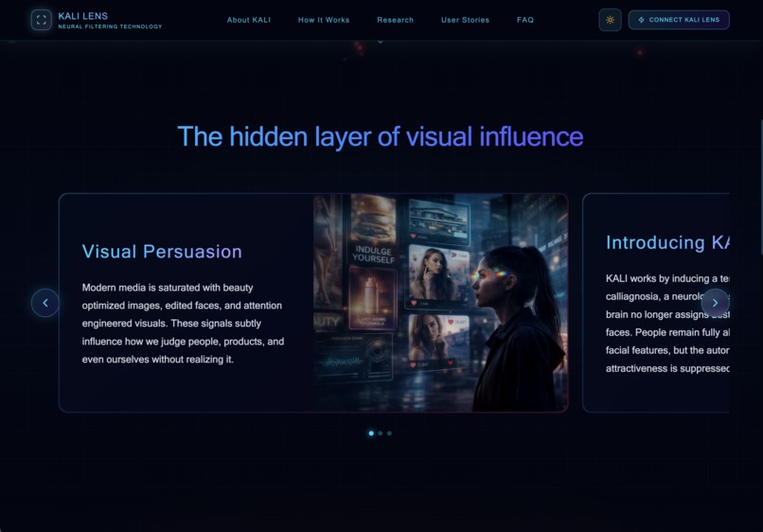Go to the Research nav link
This screenshot has width=763, height=532.
[x=395, y=20]
